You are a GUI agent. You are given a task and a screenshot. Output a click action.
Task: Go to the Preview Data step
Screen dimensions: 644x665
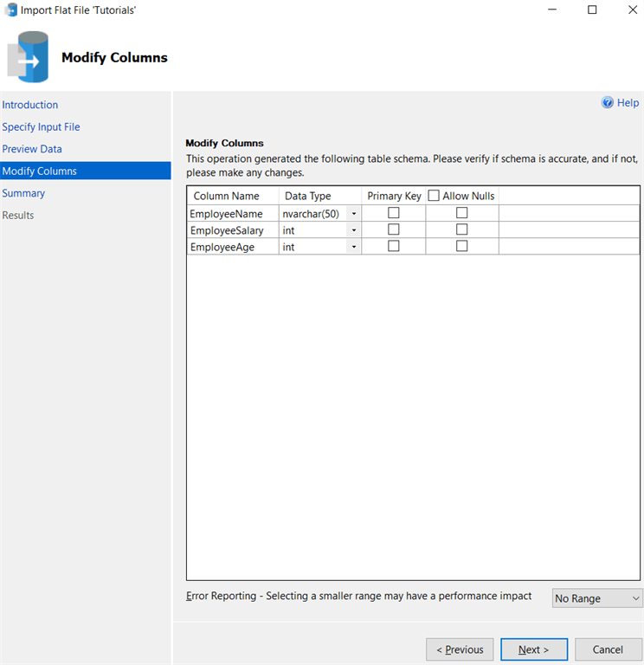click(32, 149)
